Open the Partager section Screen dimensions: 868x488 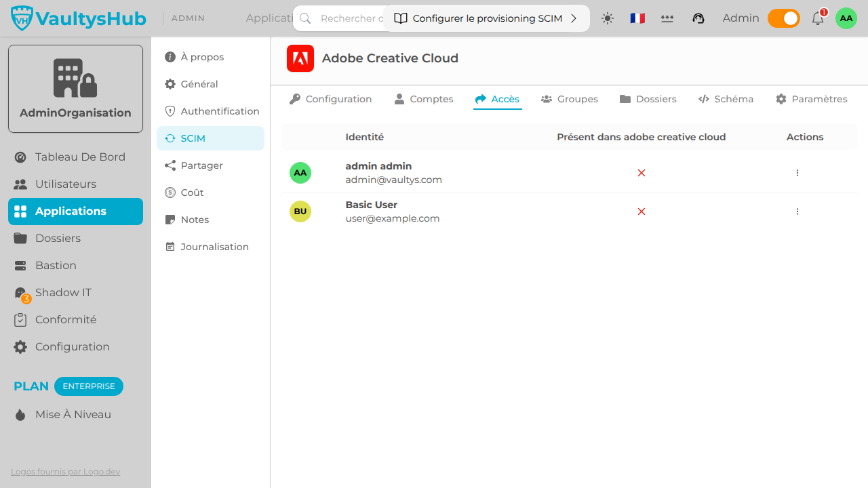click(x=210, y=165)
